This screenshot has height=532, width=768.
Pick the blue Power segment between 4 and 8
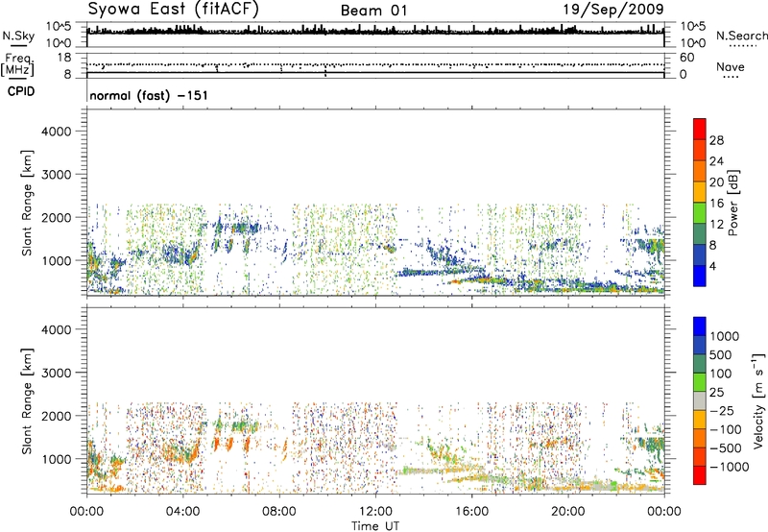[700, 255]
